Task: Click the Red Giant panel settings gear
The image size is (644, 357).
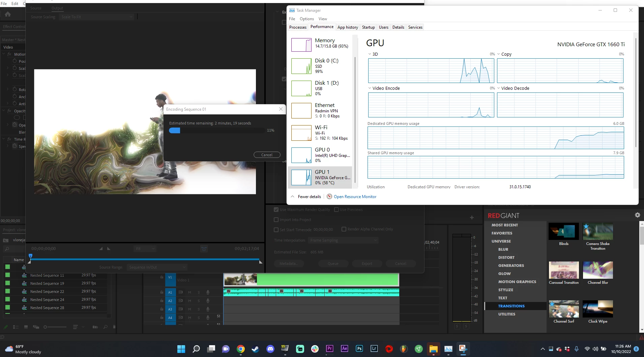Action: pos(637,215)
